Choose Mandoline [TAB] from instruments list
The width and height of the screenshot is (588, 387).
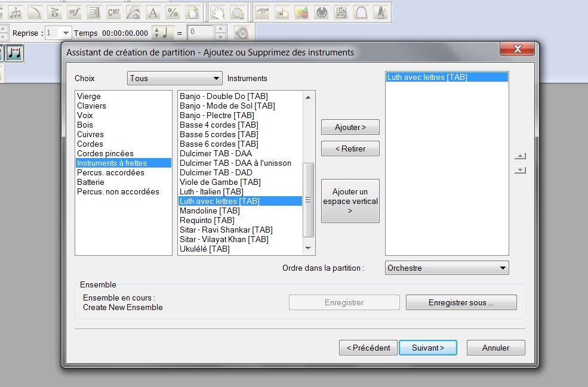coord(210,210)
